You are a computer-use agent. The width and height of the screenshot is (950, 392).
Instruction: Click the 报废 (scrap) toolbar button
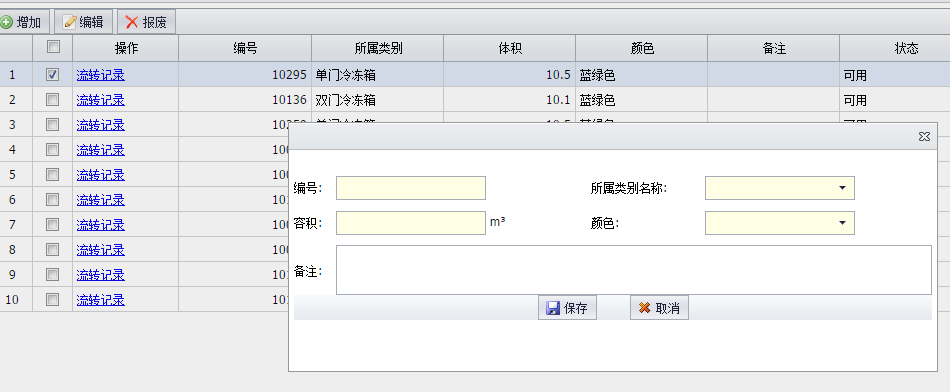coord(147,22)
